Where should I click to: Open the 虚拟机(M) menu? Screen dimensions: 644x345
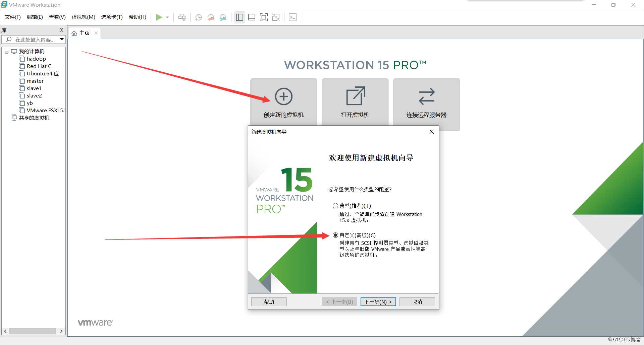(84, 17)
